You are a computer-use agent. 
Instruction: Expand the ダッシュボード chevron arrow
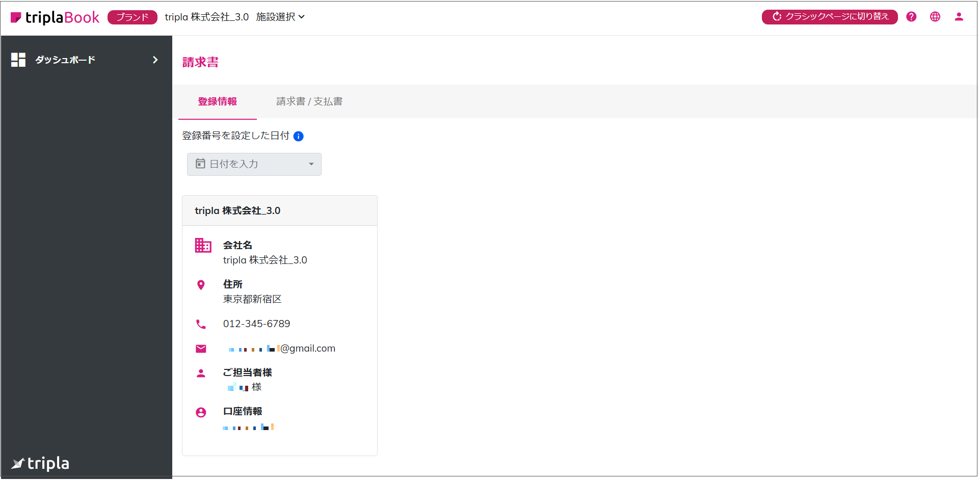pyautogui.click(x=155, y=60)
